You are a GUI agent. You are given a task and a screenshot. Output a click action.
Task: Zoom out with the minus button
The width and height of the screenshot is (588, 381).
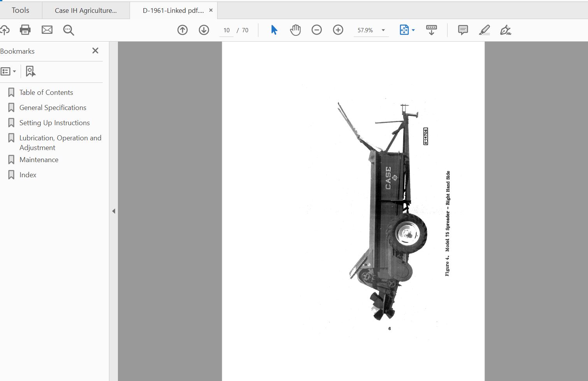pos(317,30)
